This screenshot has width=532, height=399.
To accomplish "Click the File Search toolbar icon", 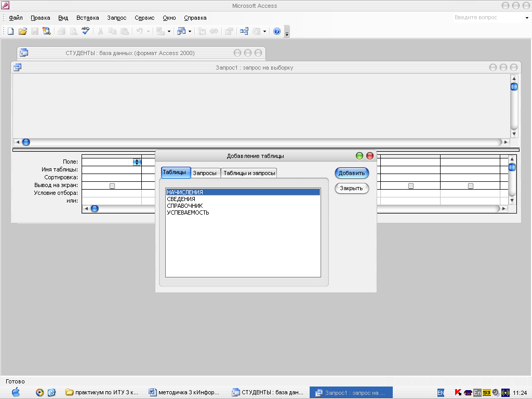I will pos(46,31).
